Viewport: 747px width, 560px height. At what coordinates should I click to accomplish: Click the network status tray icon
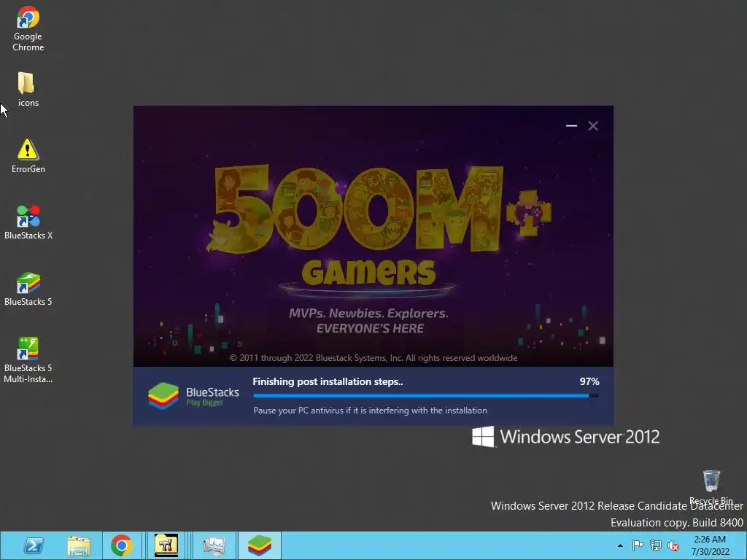656,545
